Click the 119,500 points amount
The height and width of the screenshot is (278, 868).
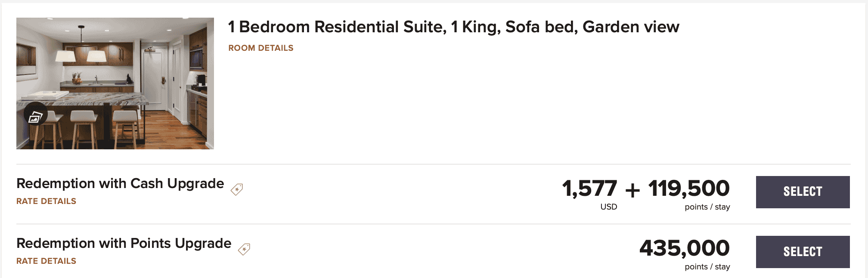(x=689, y=189)
